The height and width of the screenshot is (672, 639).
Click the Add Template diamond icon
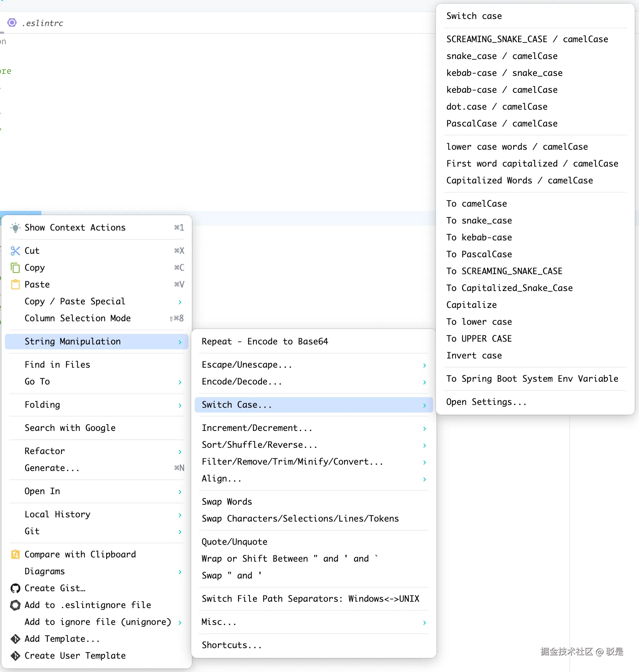coord(15,639)
